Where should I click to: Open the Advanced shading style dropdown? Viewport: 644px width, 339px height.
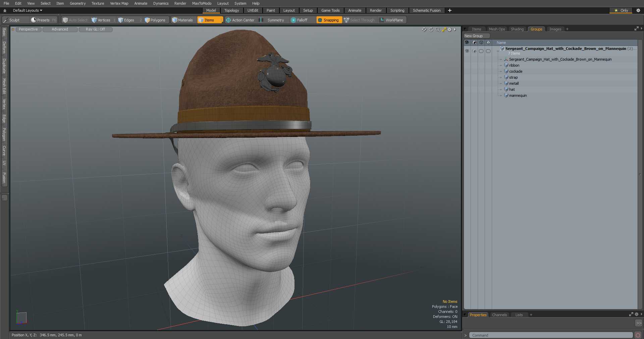pyautogui.click(x=60, y=29)
